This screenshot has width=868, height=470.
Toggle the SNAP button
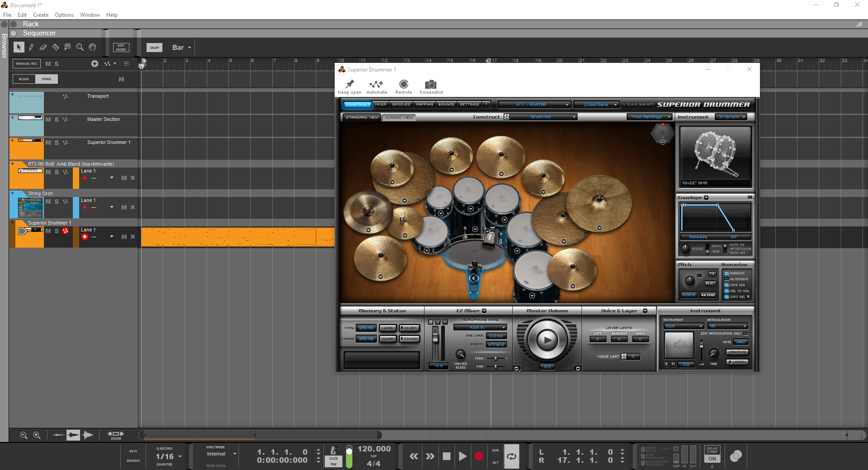(x=154, y=48)
